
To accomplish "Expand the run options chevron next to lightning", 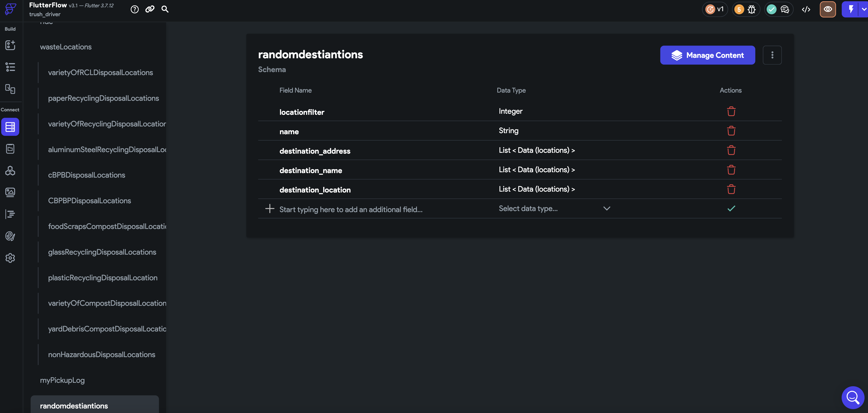I will (863, 9).
